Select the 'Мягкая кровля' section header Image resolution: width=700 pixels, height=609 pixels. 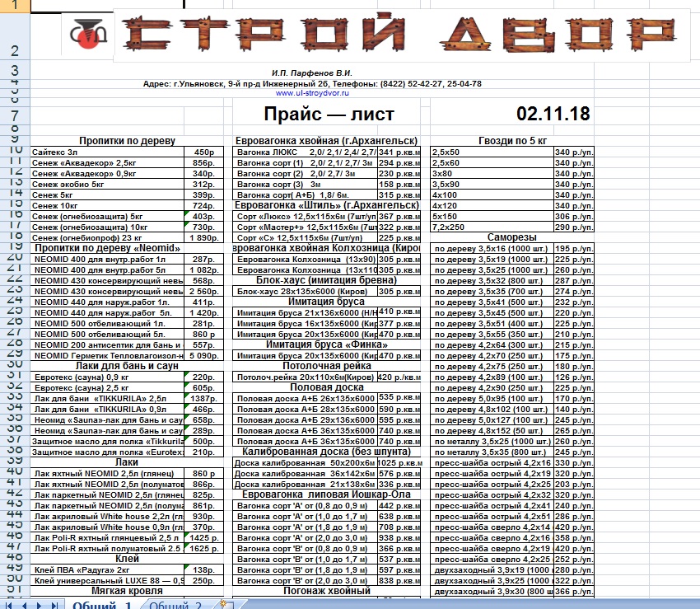127,591
